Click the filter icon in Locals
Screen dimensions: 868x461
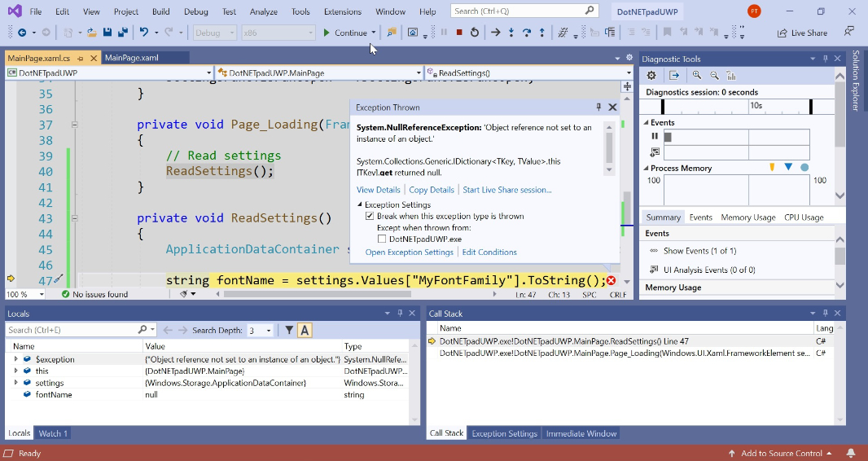[288, 330]
